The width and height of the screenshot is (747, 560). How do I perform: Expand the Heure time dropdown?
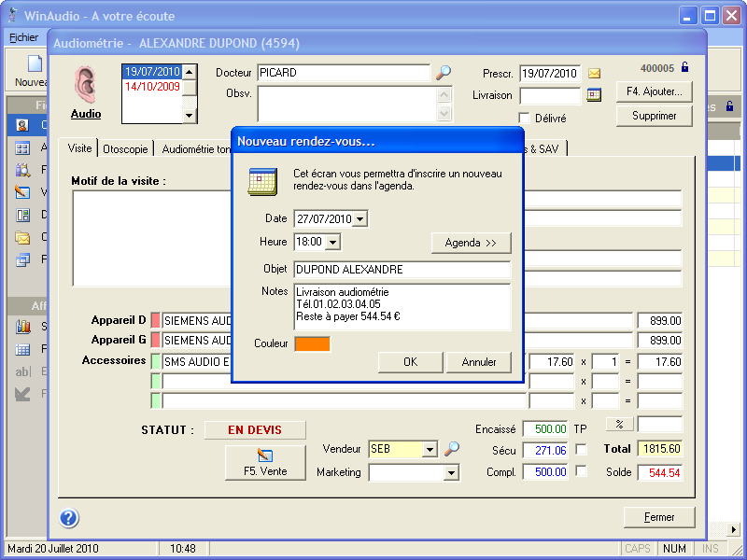click(x=333, y=243)
